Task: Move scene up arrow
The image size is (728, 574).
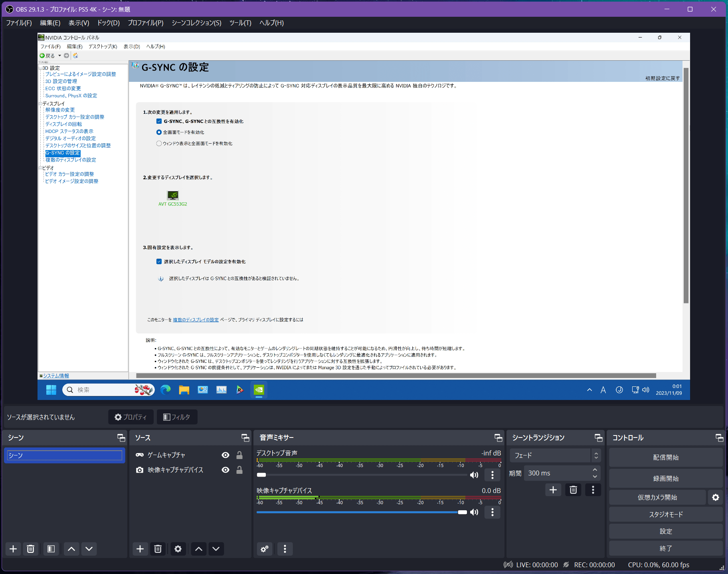Action: click(x=71, y=549)
